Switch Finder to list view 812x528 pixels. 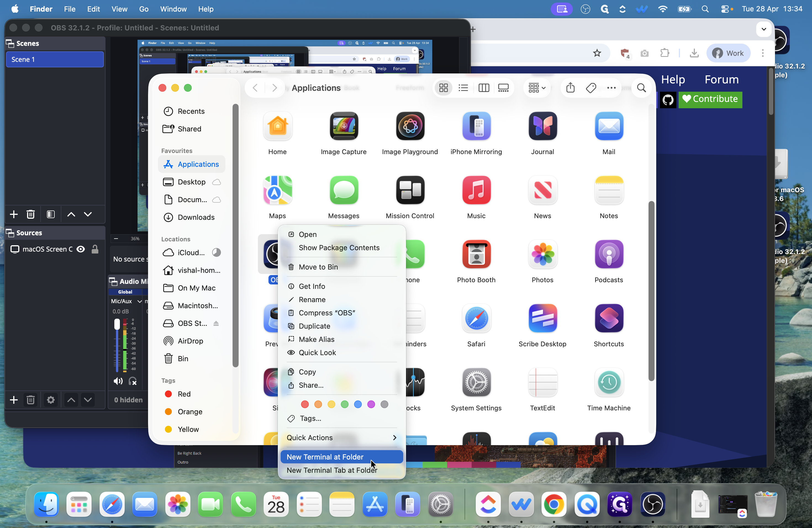463,88
